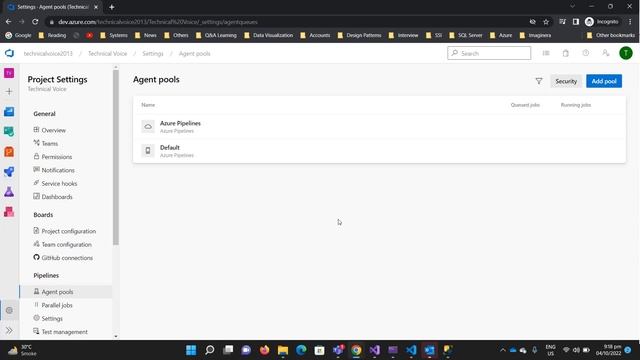Click the device icon for Default pool
Screen dimensions: 640x360
coord(148,151)
